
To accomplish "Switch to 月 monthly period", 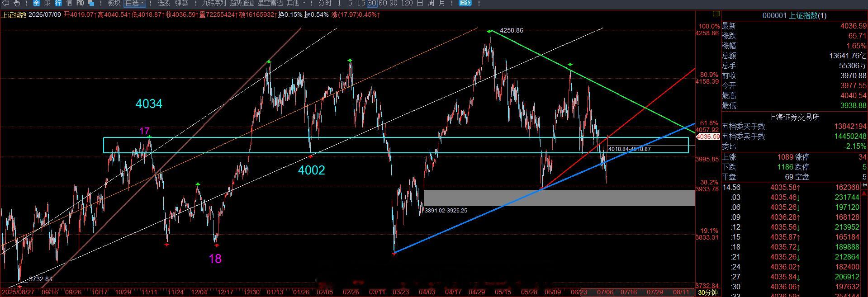I will [x=442, y=3].
